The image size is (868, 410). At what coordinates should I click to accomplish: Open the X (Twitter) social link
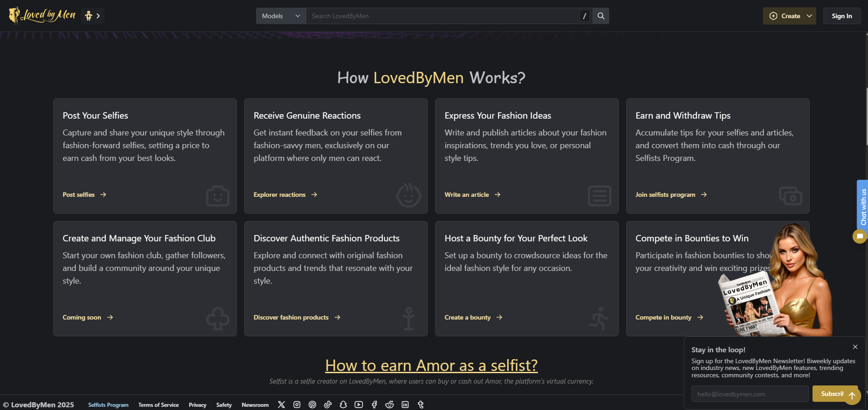click(x=281, y=405)
